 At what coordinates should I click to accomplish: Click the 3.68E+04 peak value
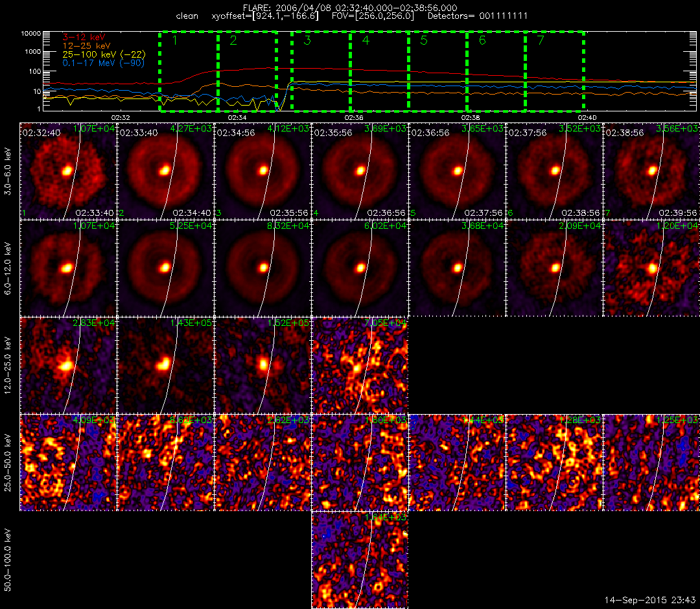click(x=483, y=225)
